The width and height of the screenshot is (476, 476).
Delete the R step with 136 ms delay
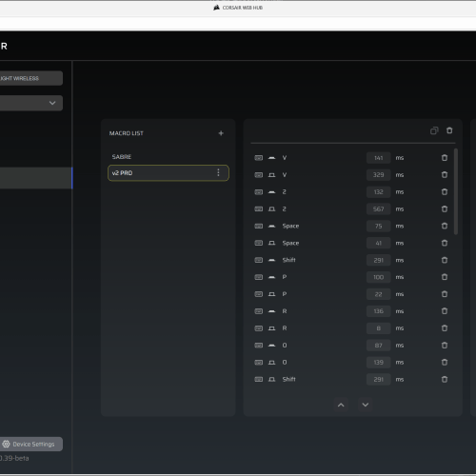click(445, 311)
